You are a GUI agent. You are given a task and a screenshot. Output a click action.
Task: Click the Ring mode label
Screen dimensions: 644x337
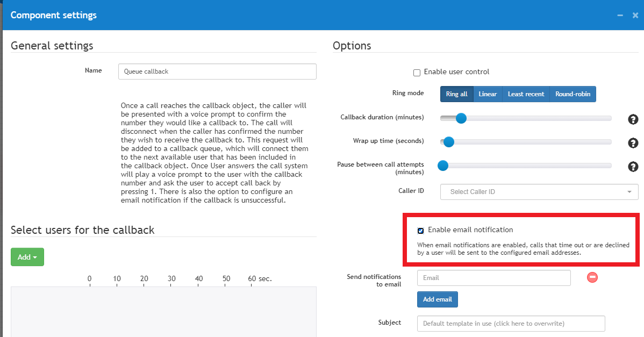tap(408, 93)
